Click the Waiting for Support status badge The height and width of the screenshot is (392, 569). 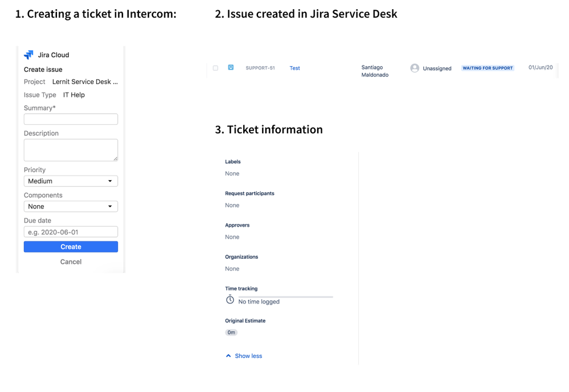point(488,68)
